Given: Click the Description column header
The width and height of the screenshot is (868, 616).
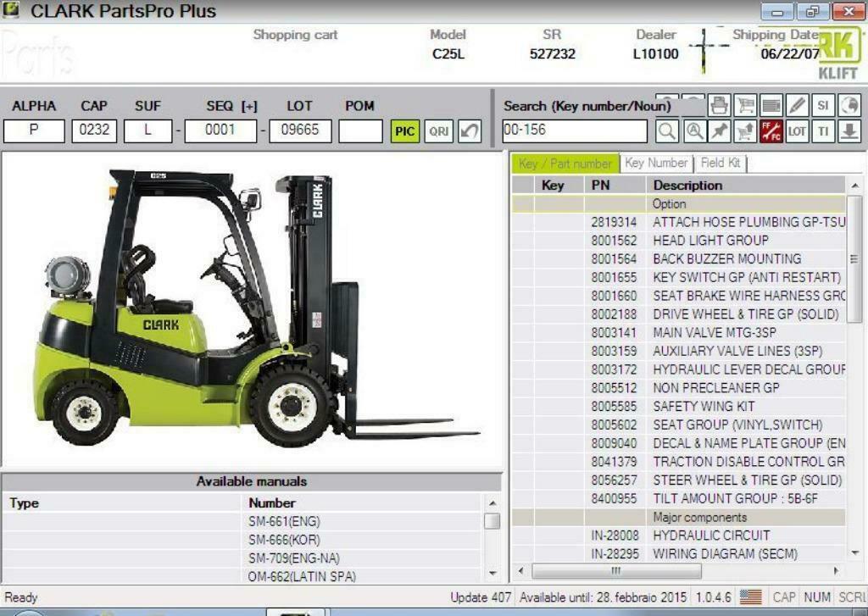Looking at the screenshot, I should 746,186.
